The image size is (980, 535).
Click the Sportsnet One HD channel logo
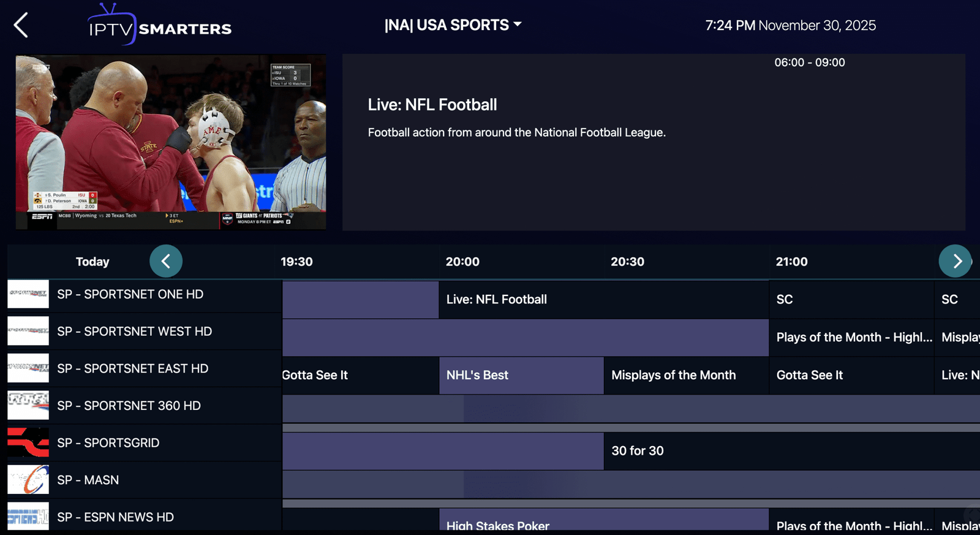[28, 294]
